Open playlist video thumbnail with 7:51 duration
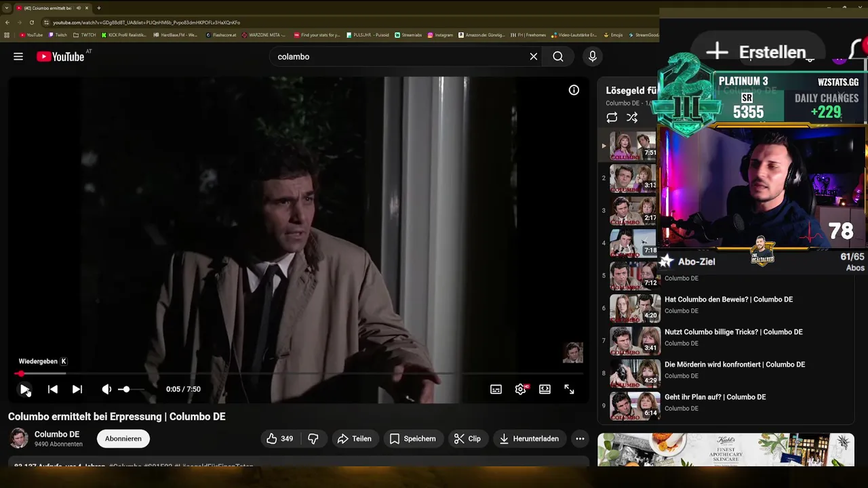 (x=633, y=146)
